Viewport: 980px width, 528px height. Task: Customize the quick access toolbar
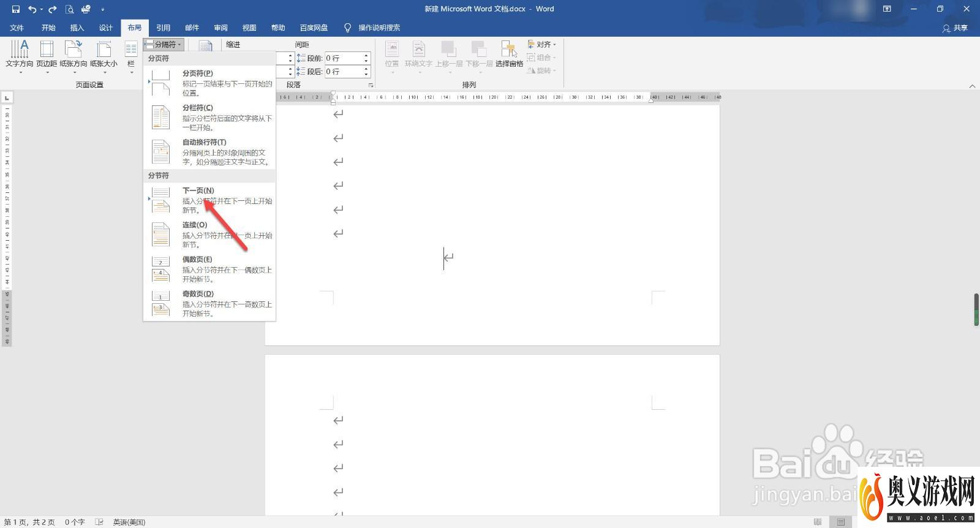click(x=102, y=9)
